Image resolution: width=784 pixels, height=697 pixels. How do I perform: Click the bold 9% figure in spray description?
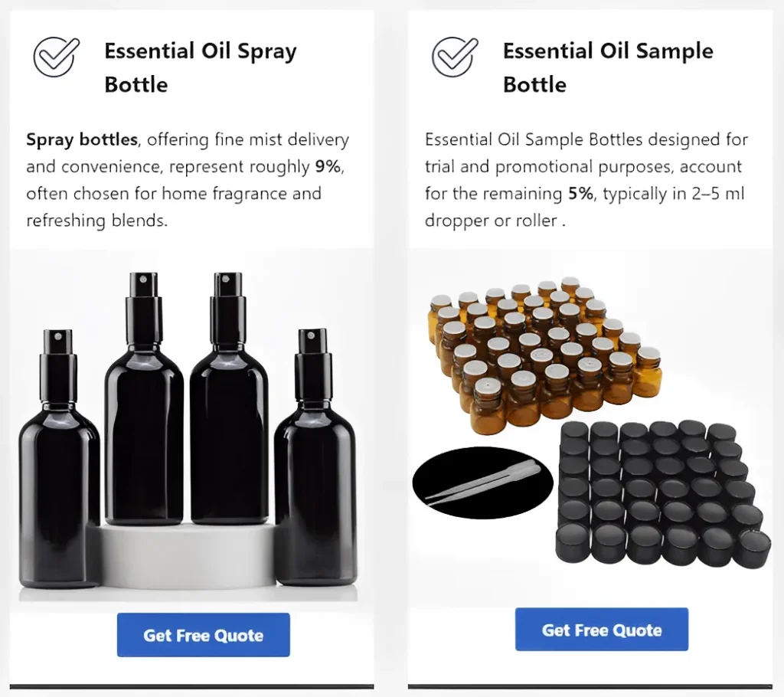point(328,166)
